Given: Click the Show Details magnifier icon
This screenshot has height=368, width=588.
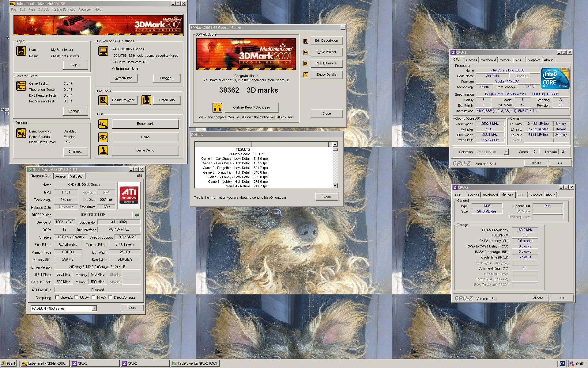Looking at the screenshot, I should 306,75.
